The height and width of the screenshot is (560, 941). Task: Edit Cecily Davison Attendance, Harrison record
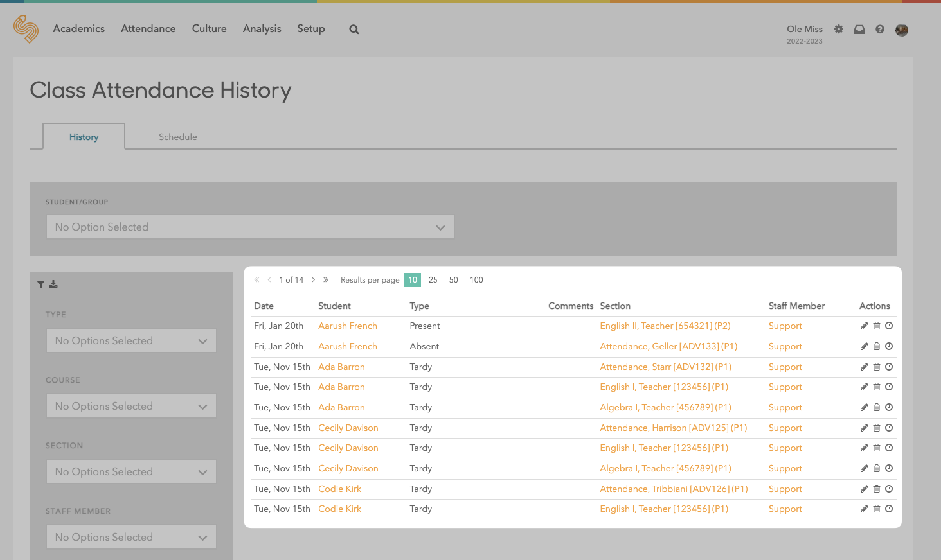point(865,428)
